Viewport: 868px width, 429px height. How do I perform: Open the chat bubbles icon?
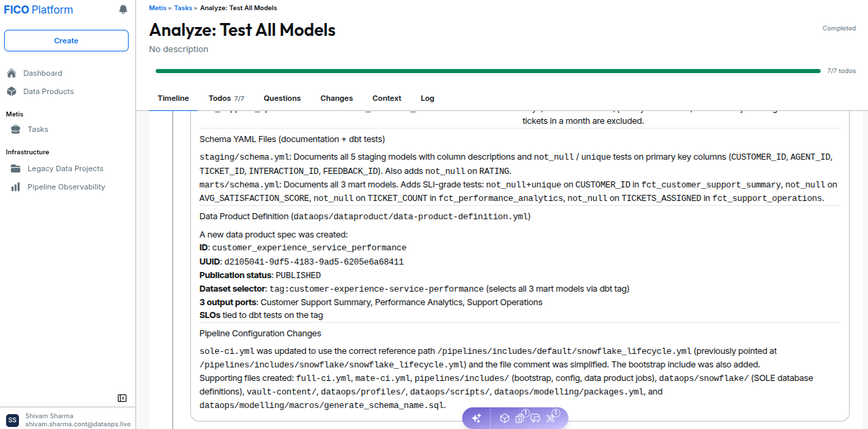click(535, 418)
